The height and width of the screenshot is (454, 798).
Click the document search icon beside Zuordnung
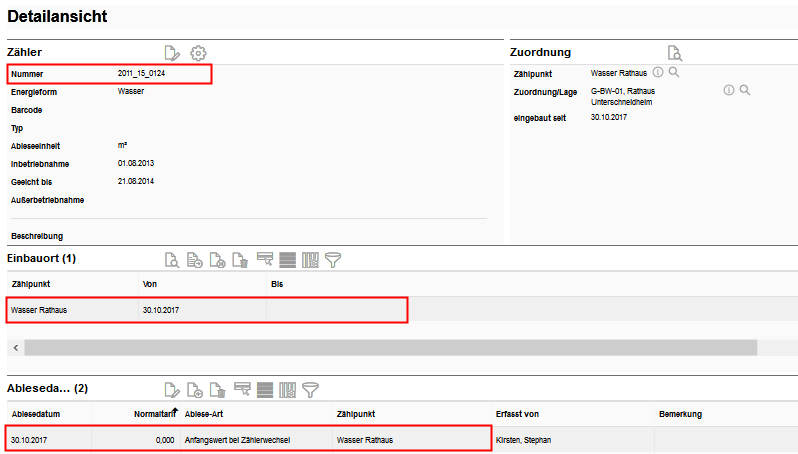tap(675, 53)
